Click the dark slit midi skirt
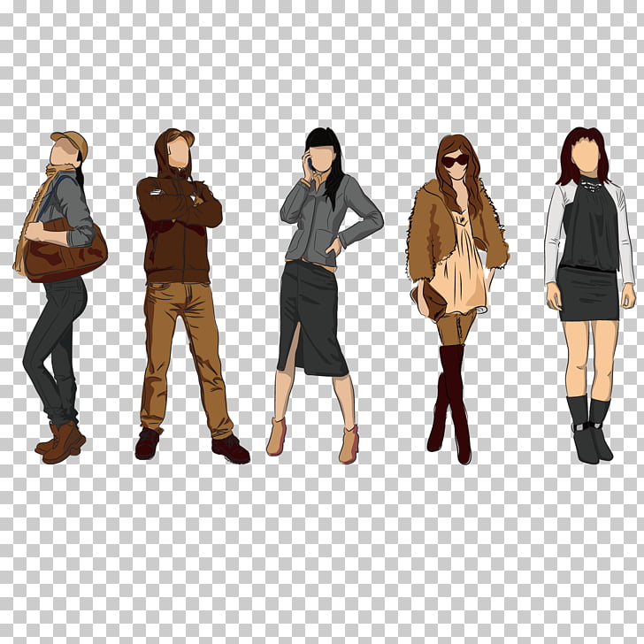The height and width of the screenshot is (644, 644). pos(311,318)
